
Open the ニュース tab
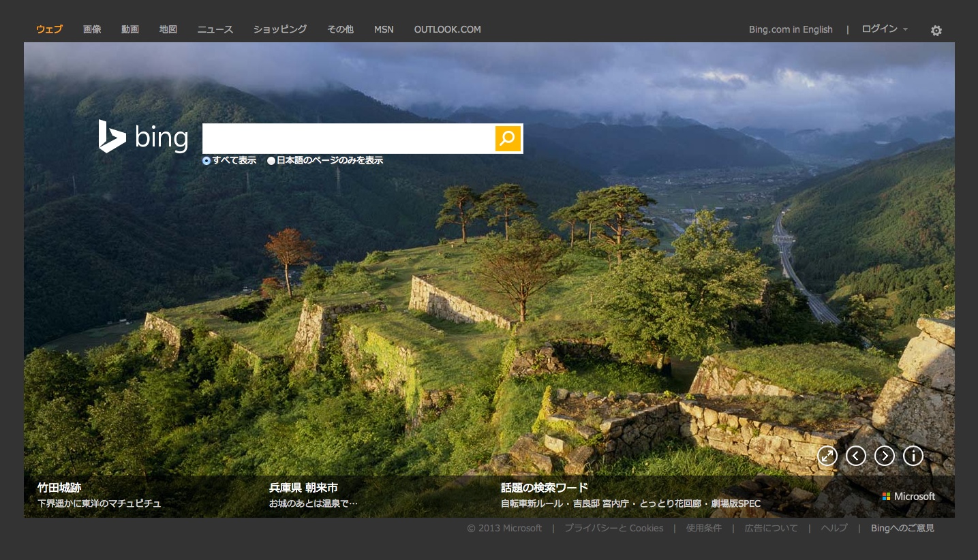tap(215, 29)
